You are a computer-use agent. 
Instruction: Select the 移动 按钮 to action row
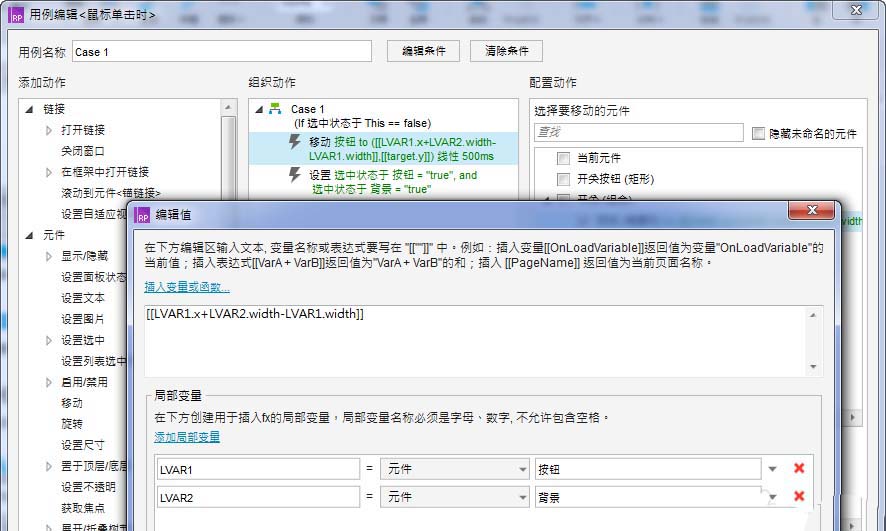tap(384, 149)
